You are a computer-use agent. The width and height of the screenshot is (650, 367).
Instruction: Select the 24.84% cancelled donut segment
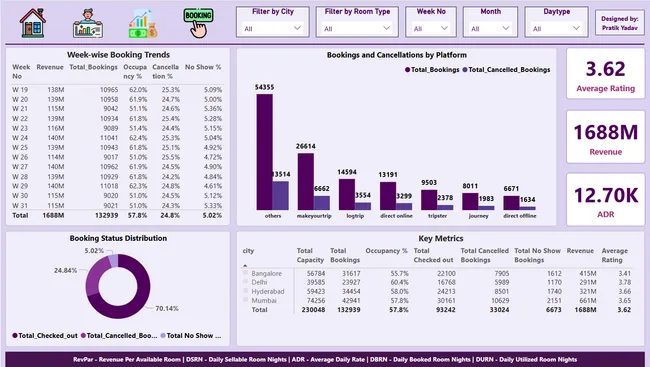95,276
